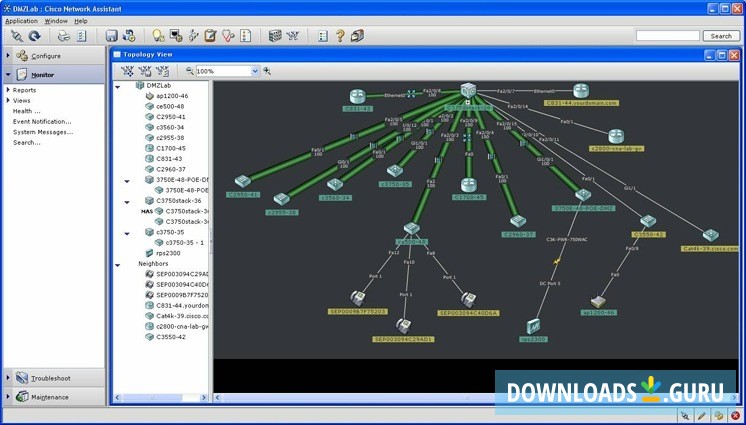Click topology canvas left scroll arrow
The width and height of the screenshot is (746, 425).
point(217,397)
